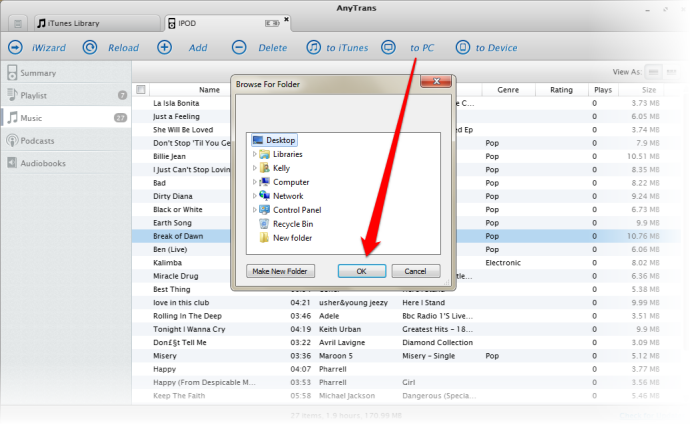Select the song La Isla Bonita
690x424 pixels.
176,103
